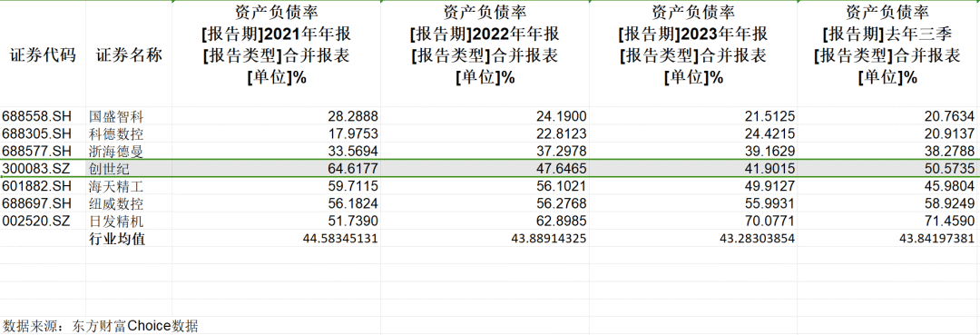980x335 pixels.
Task: Click the 国盛智科 name cell
Action: 130,115
